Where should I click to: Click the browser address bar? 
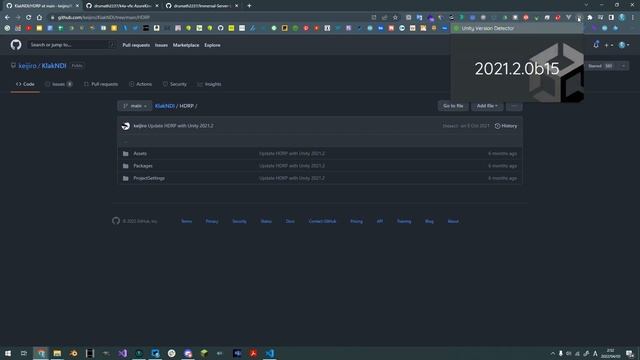212,18
